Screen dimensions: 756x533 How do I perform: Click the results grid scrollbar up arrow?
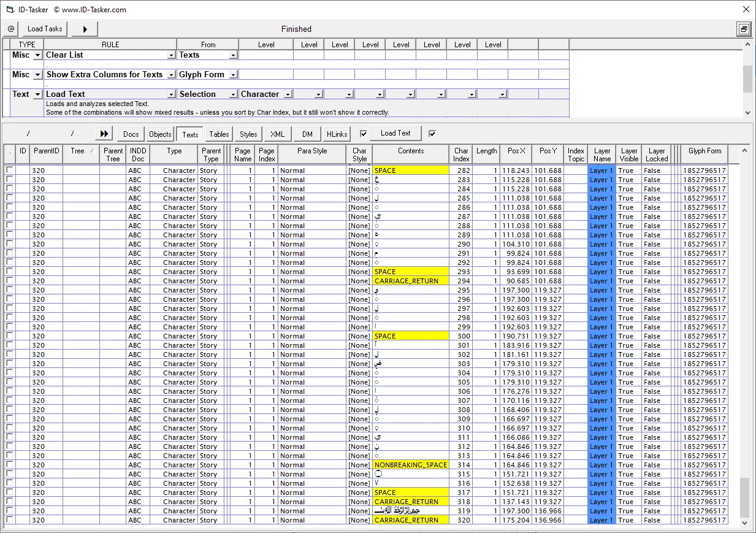745,150
